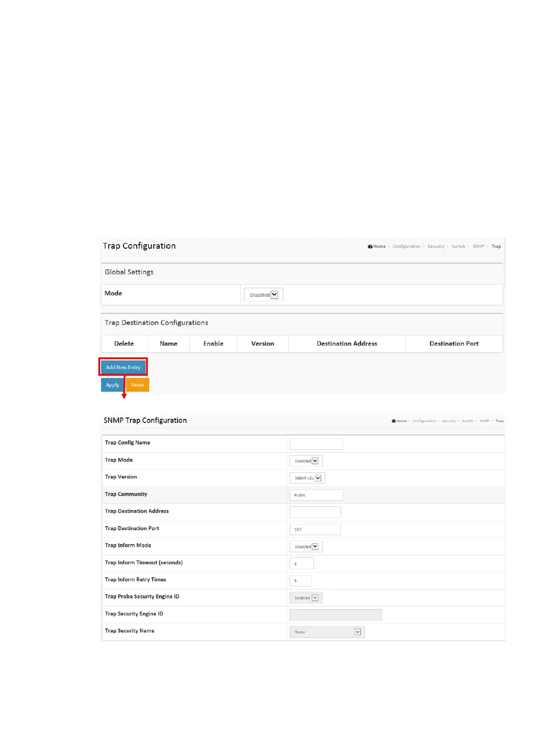Click the Trap Destination Configurations heading
The height and width of the screenshot is (756, 535).
click(156, 323)
